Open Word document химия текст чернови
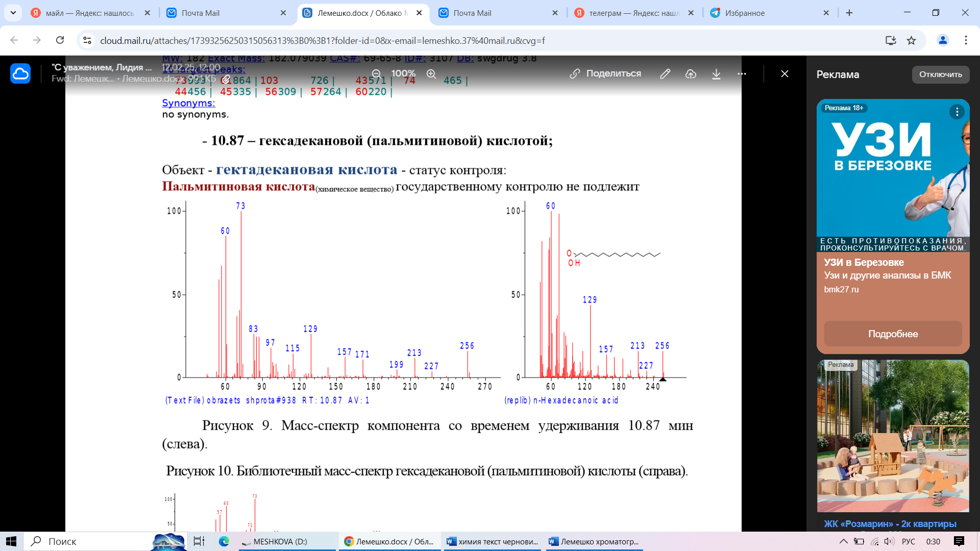Image resolution: width=980 pixels, height=551 pixels. point(493,541)
